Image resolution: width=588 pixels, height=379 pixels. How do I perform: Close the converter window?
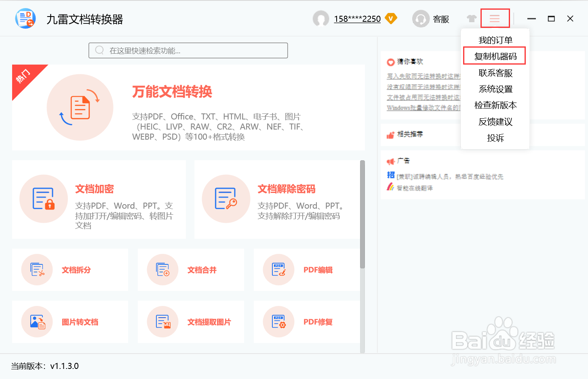[x=570, y=19]
